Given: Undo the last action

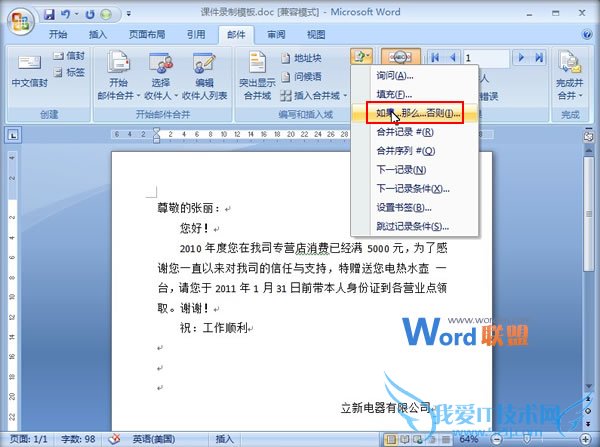Looking at the screenshot, I should 66,15.
